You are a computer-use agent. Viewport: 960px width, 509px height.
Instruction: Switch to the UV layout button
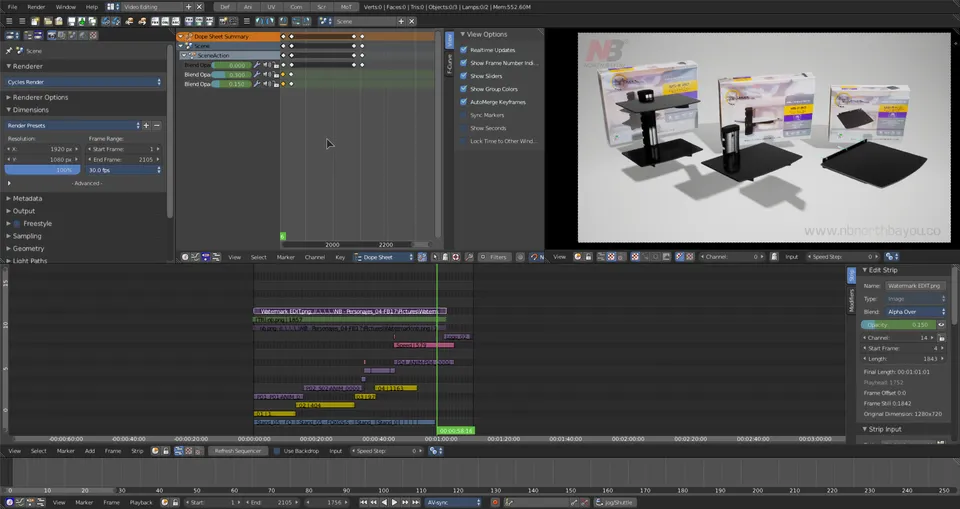pyautogui.click(x=271, y=7)
